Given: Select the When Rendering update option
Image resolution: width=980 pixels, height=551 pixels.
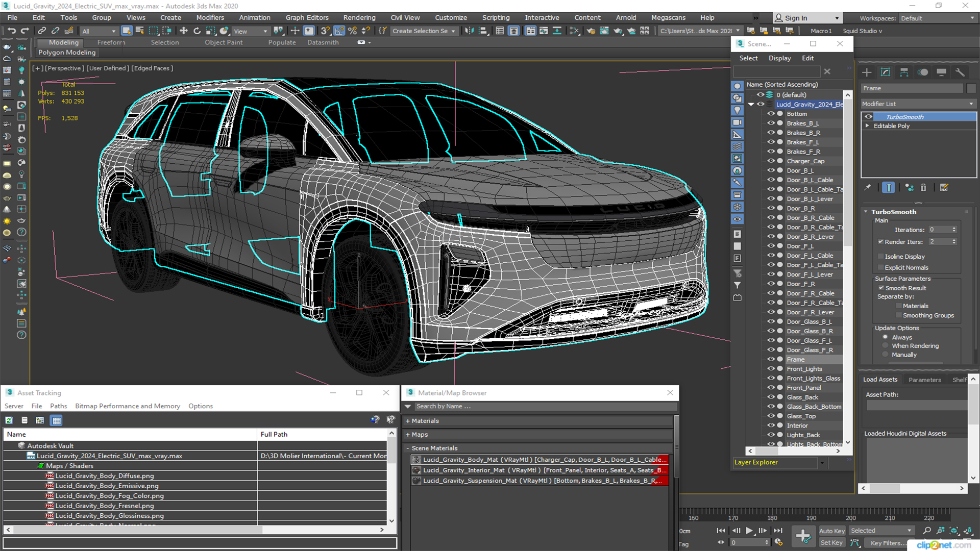Looking at the screenshot, I should click(x=886, y=346).
